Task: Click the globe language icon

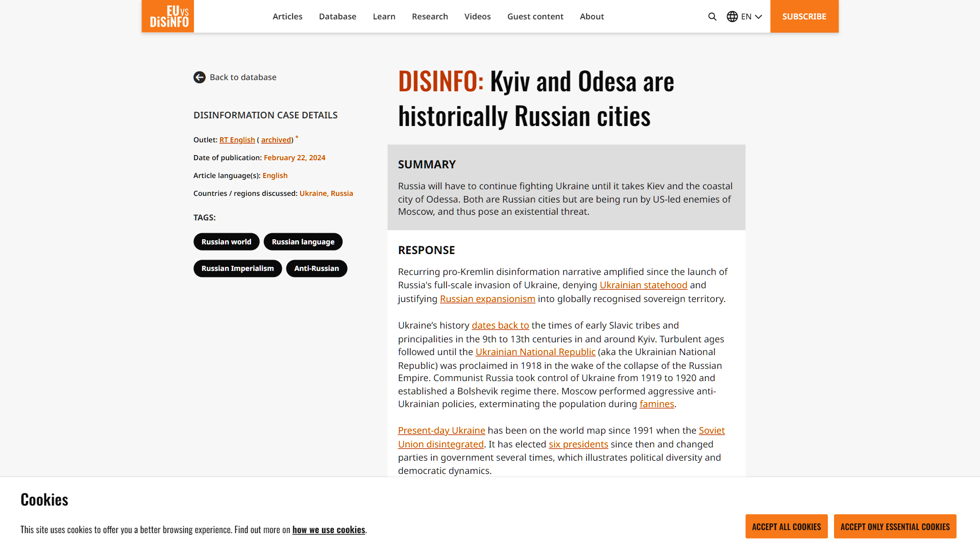Action: [732, 16]
